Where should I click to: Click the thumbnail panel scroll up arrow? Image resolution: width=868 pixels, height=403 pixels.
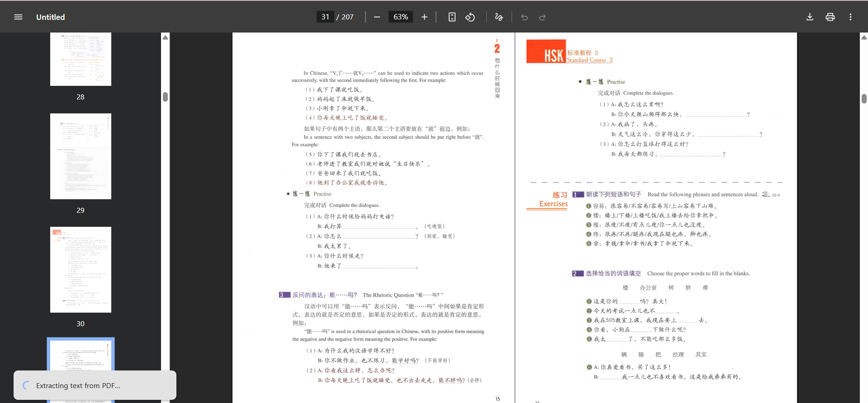pyautogui.click(x=166, y=37)
